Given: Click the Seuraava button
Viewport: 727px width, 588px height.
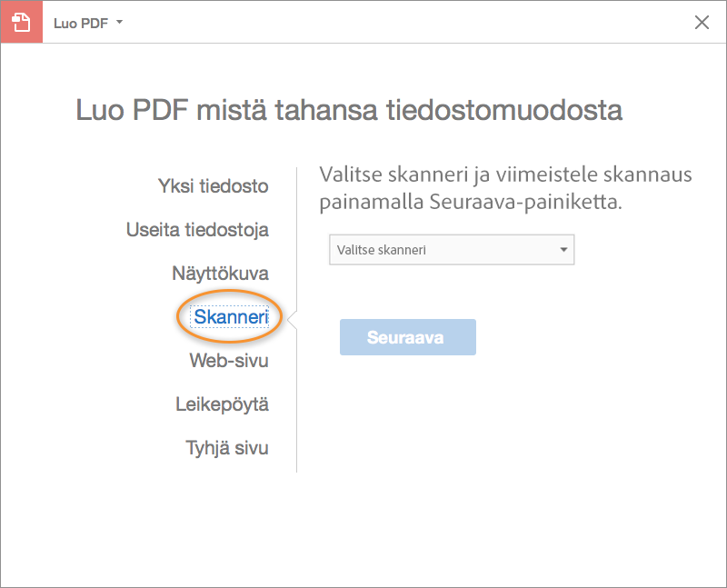Looking at the screenshot, I should [407, 337].
